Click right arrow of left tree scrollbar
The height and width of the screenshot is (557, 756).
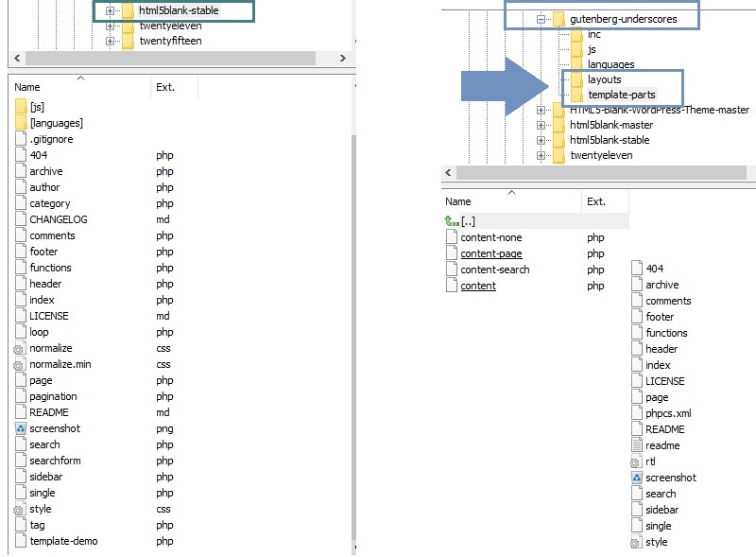pos(343,59)
